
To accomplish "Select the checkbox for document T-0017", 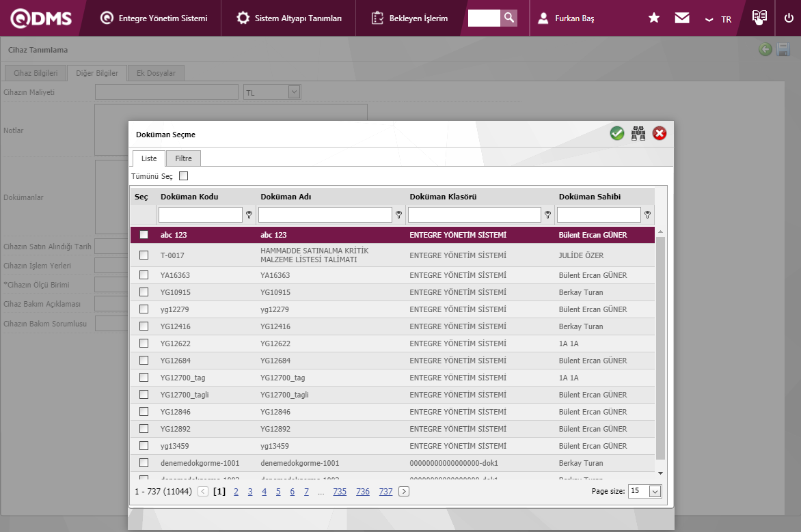I will coord(144,255).
